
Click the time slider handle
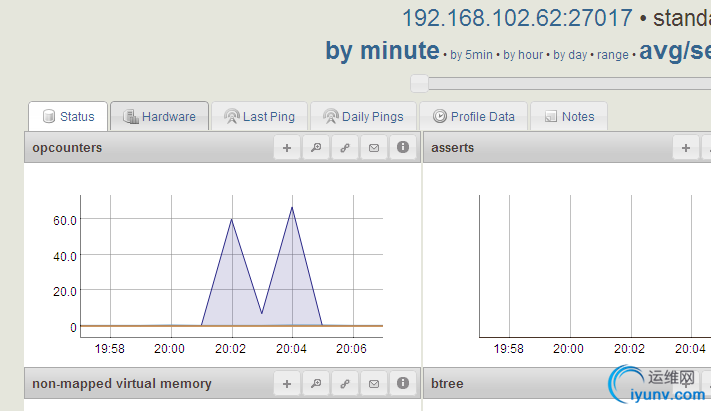click(x=419, y=83)
